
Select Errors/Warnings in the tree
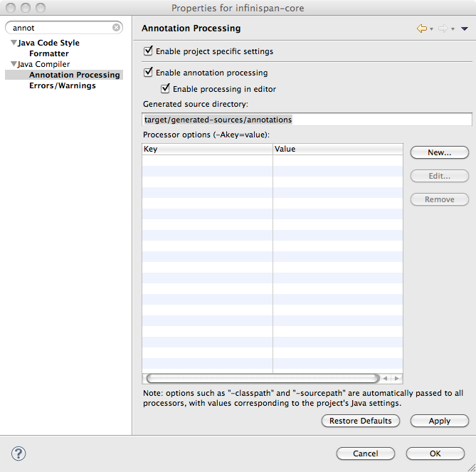point(63,85)
